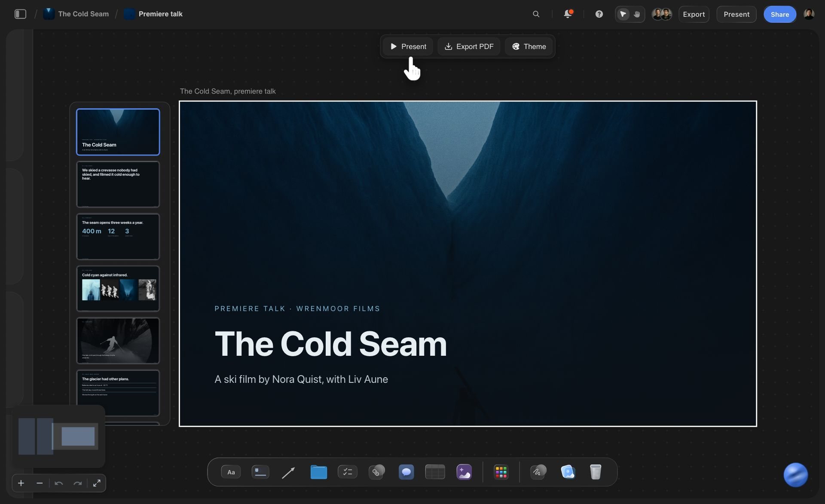
Task: Click the top bar Export button
Action: 694,14
